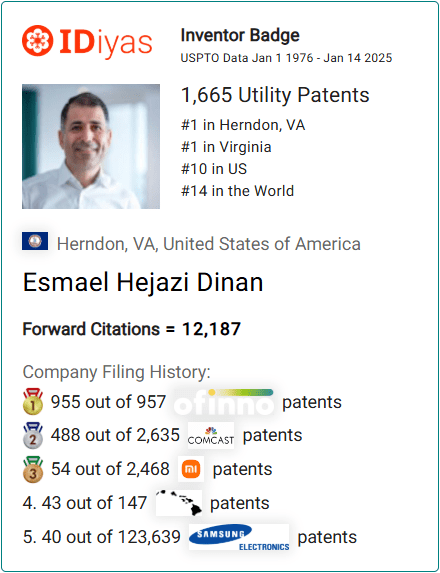440x573 pixels.
Task: Click the Inventor Badge title
Action: (x=240, y=35)
